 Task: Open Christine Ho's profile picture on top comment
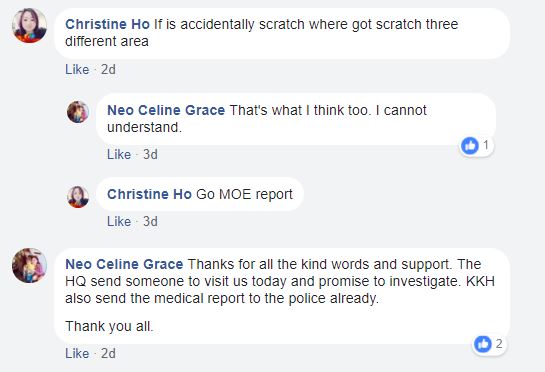(x=30, y=26)
